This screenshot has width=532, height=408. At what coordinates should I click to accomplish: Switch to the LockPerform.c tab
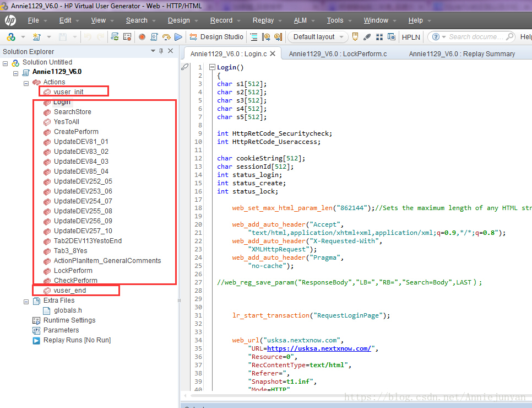338,53
